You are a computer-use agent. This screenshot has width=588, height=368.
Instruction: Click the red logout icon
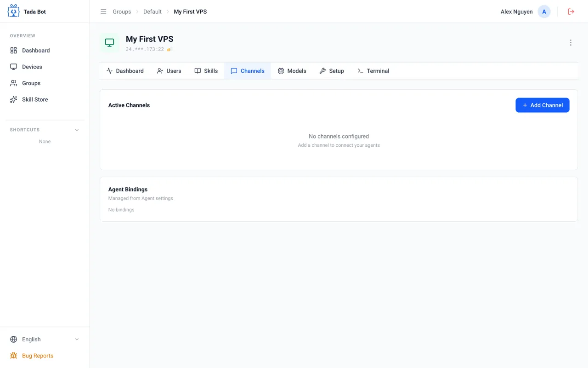(x=571, y=11)
